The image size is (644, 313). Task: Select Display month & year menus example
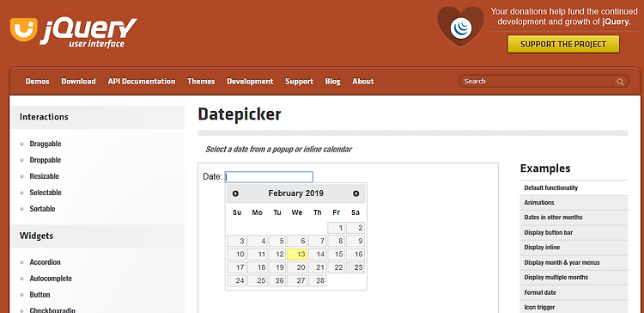[x=574, y=262]
